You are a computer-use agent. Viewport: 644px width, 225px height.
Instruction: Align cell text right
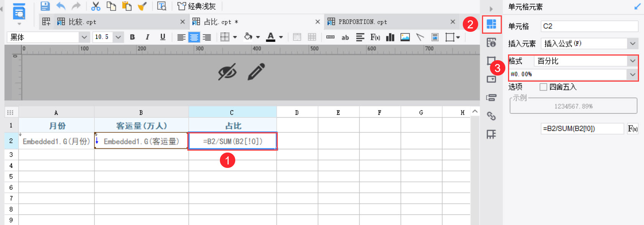tap(207, 37)
